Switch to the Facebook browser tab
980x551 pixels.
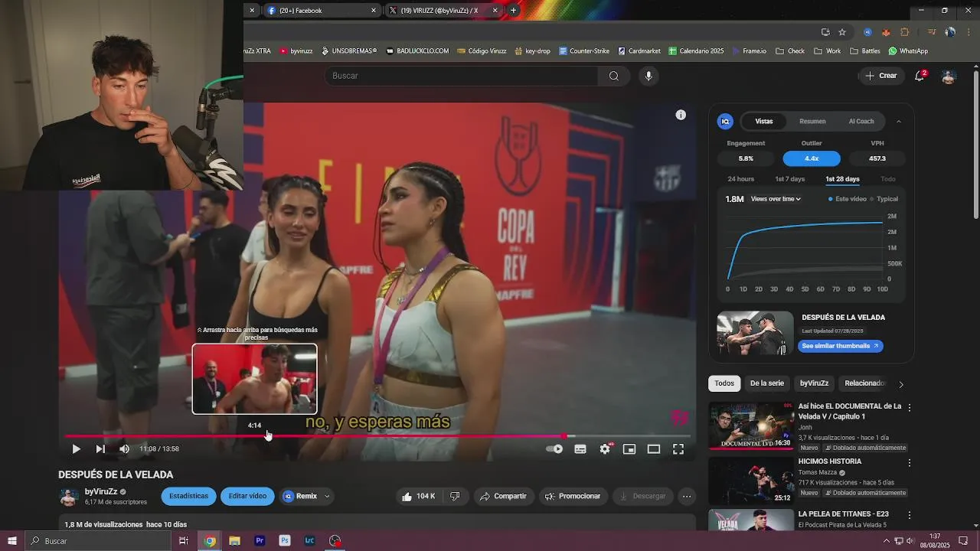tap(321, 11)
